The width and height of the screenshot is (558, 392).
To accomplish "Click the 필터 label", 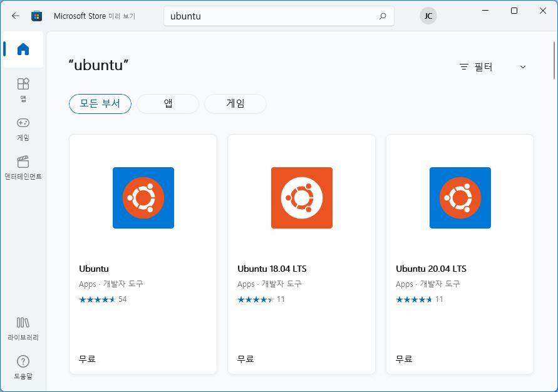I will [x=483, y=67].
